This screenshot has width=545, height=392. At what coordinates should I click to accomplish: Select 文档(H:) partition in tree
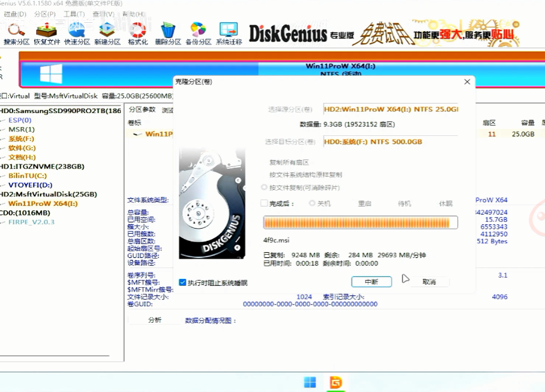(22, 158)
